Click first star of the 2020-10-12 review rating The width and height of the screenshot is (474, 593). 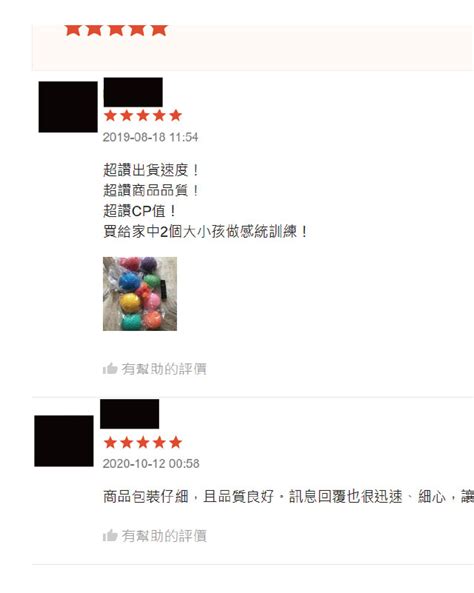pyautogui.click(x=110, y=442)
